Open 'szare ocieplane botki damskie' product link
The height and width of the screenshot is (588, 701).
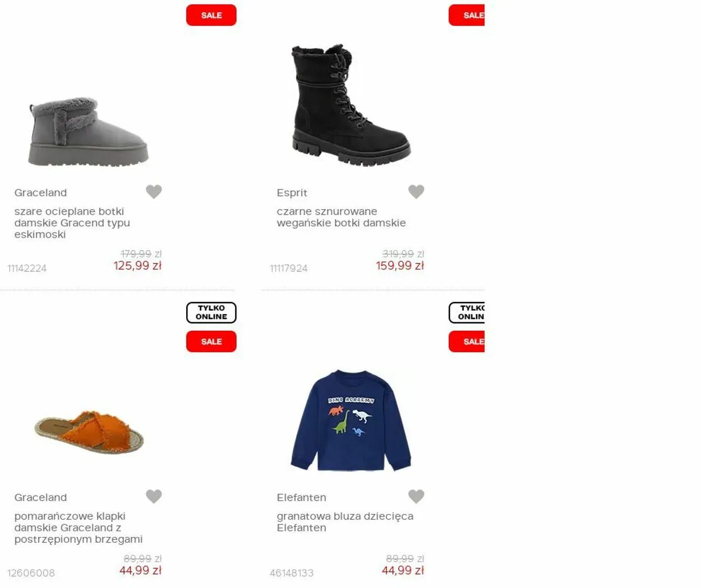click(72, 223)
